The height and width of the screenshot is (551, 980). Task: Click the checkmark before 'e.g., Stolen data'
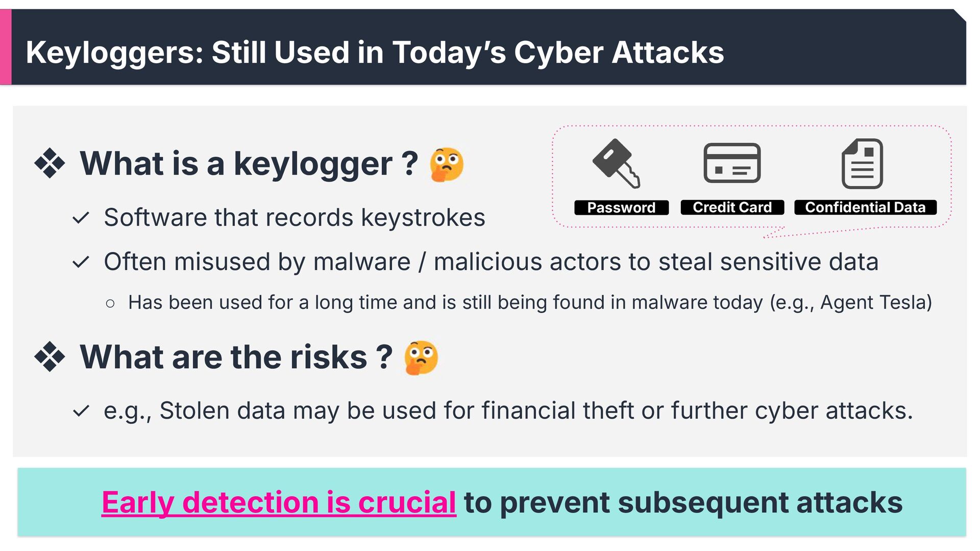(x=81, y=411)
